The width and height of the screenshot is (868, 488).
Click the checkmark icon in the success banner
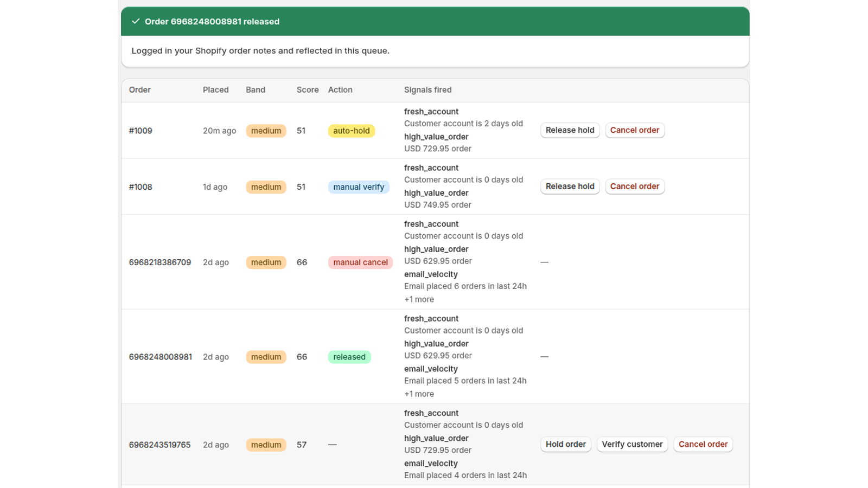tap(136, 21)
